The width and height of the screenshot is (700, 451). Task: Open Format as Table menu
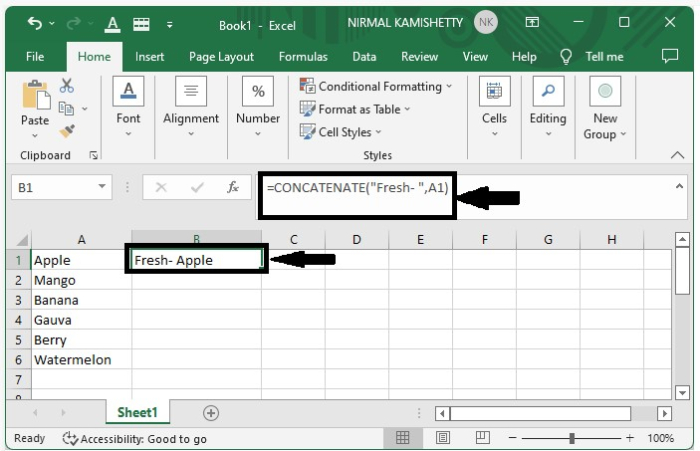[355, 109]
